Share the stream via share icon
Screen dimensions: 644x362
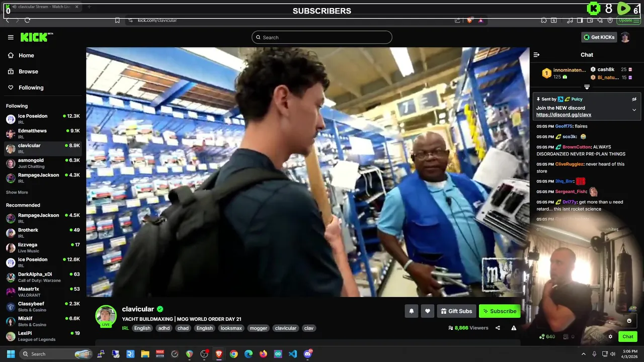coord(498,328)
